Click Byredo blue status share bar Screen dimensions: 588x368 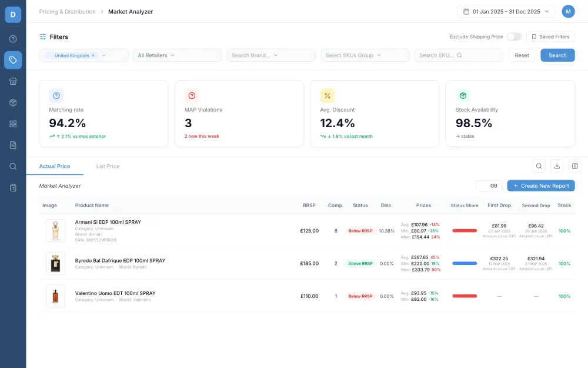(465, 263)
